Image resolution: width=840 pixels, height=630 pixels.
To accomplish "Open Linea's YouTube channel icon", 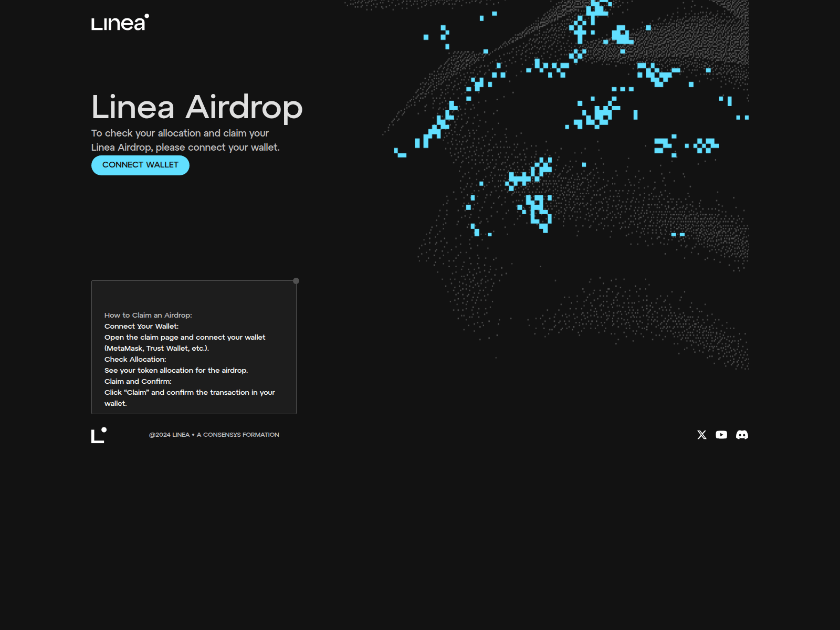I will point(721,434).
